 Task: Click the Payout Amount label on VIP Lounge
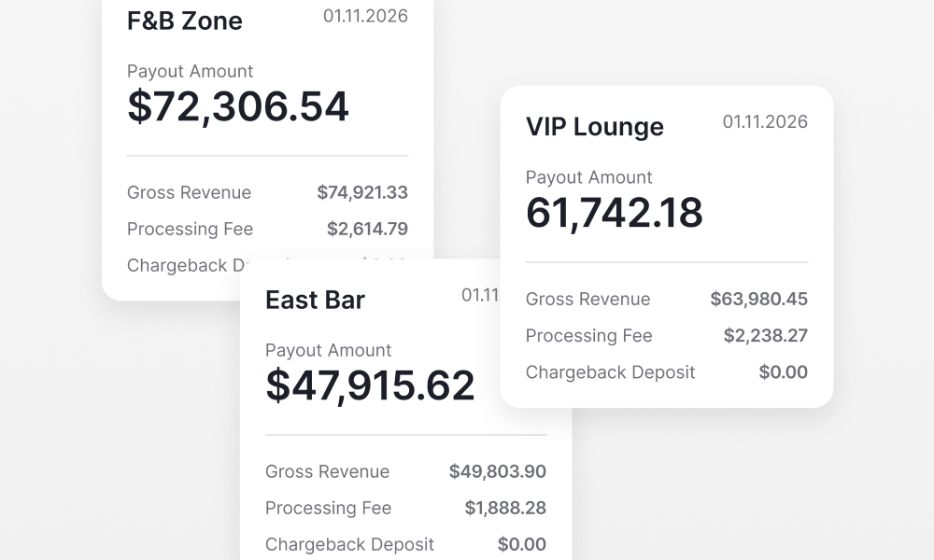coord(589,177)
